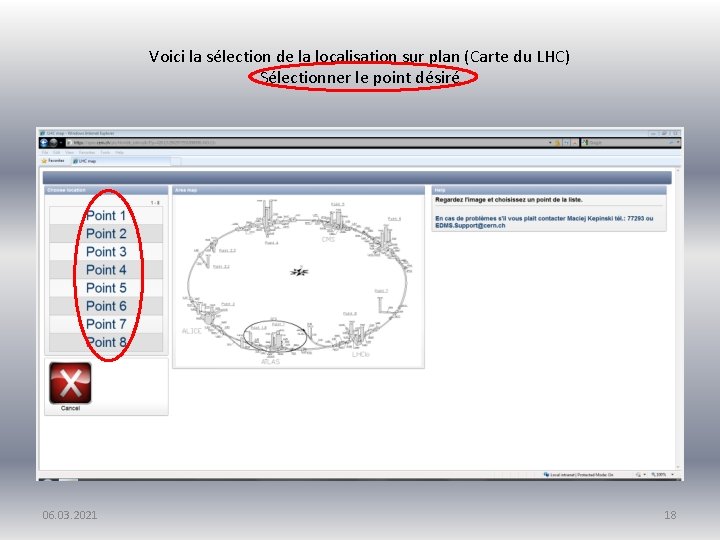Screen dimensions: 720x540
Task: Choose Point 4 from the list
Action: pyautogui.click(x=106, y=270)
